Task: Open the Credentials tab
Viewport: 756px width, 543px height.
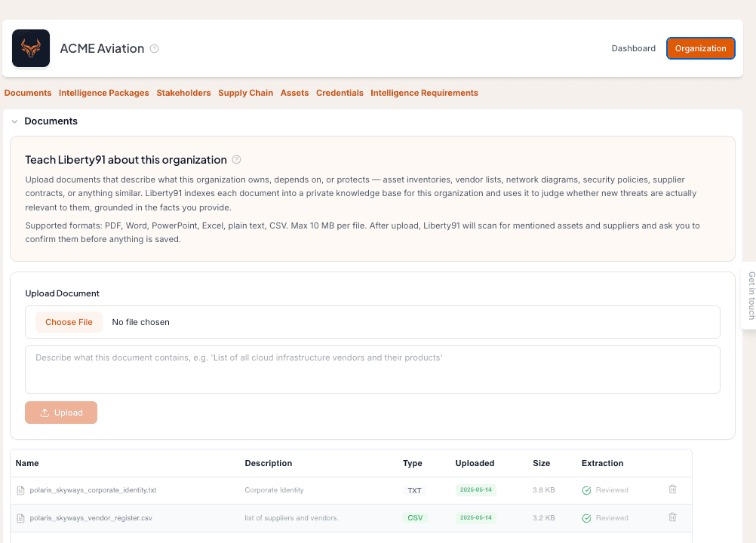Action: pyautogui.click(x=340, y=93)
